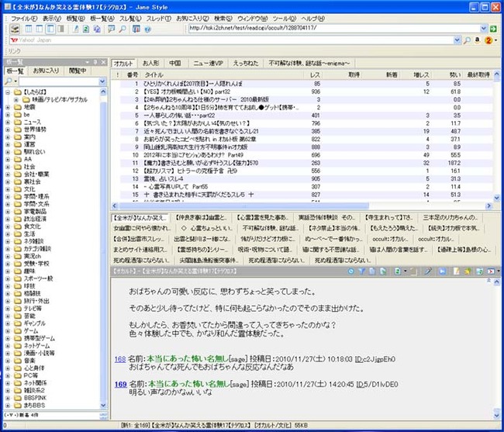Expand the ニュース folder in board tree

pyautogui.click(x=8, y=122)
